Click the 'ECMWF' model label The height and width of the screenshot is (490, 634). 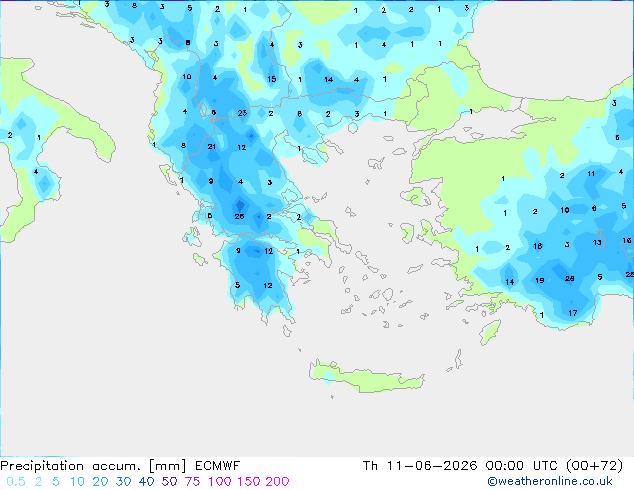click(x=218, y=466)
